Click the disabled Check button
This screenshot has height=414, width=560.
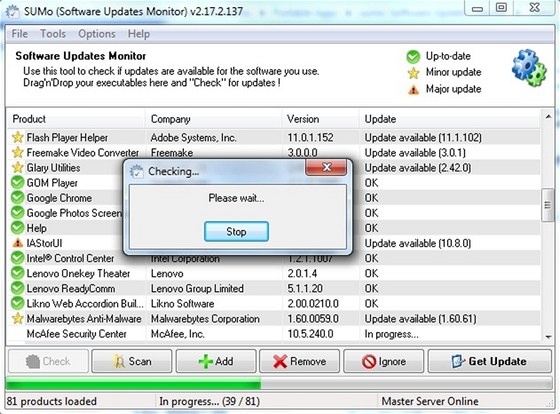point(48,361)
